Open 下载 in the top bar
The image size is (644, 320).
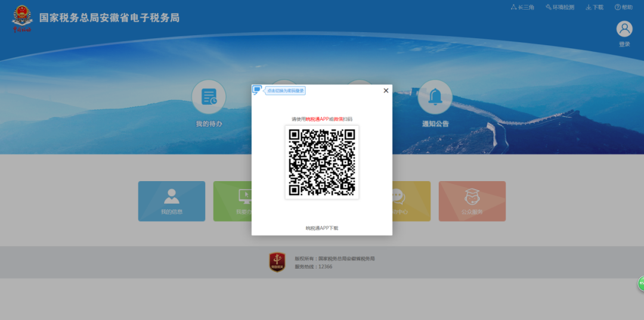pyautogui.click(x=595, y=7)
